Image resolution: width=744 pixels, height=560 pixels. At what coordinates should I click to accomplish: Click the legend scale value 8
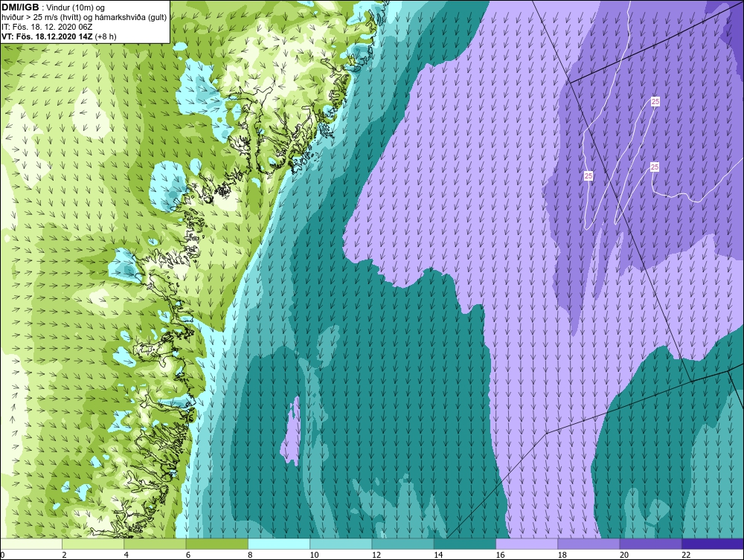(x=251, y=556)
